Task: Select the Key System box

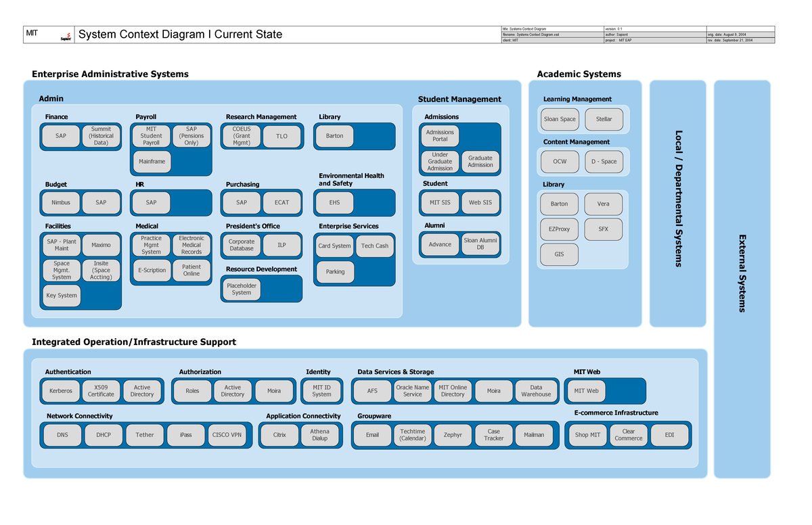Action: coord(62,296)
